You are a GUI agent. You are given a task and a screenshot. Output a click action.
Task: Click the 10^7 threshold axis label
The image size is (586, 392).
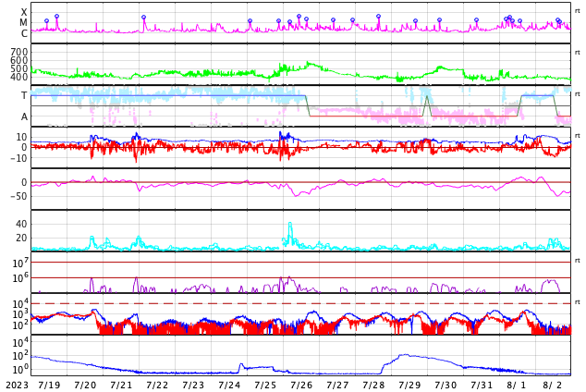click(19, 263)
